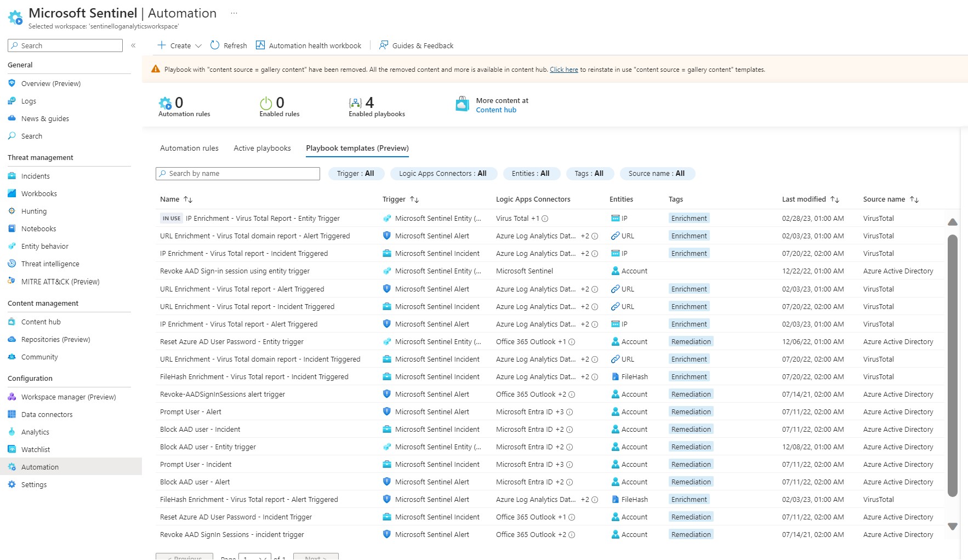
Task: Follow the Content hub link
Action: [496, 110]
